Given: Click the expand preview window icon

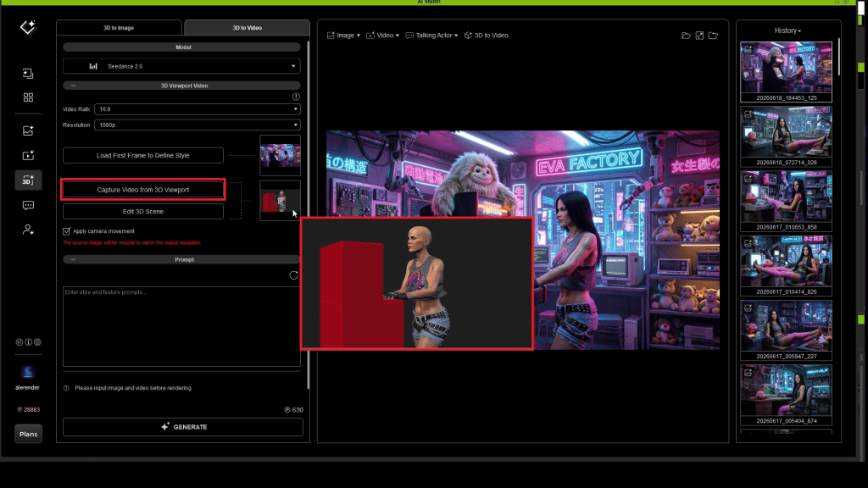Looking at the screenshot, I should coord(699,36).
